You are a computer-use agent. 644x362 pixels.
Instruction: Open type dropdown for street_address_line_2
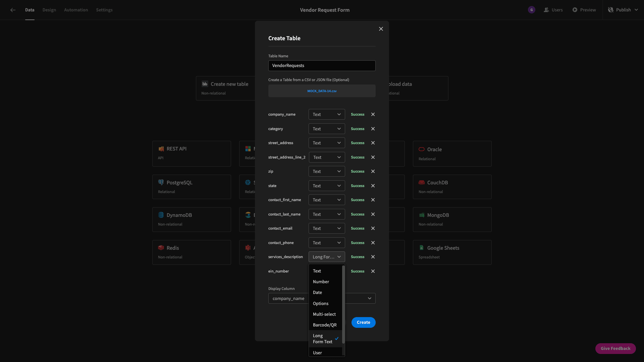(327, 157)
